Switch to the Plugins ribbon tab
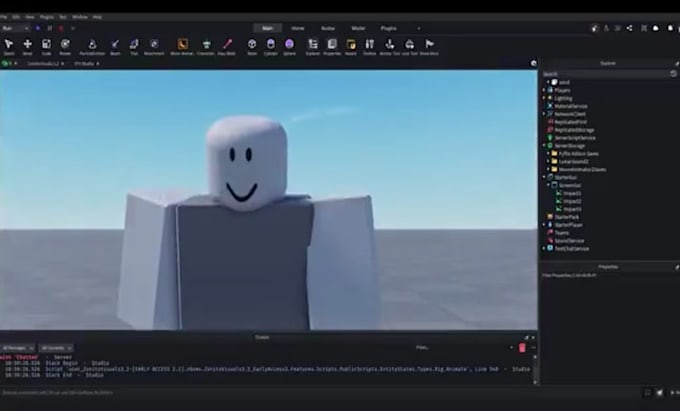The image size is (680, 411). coord(389,28)
